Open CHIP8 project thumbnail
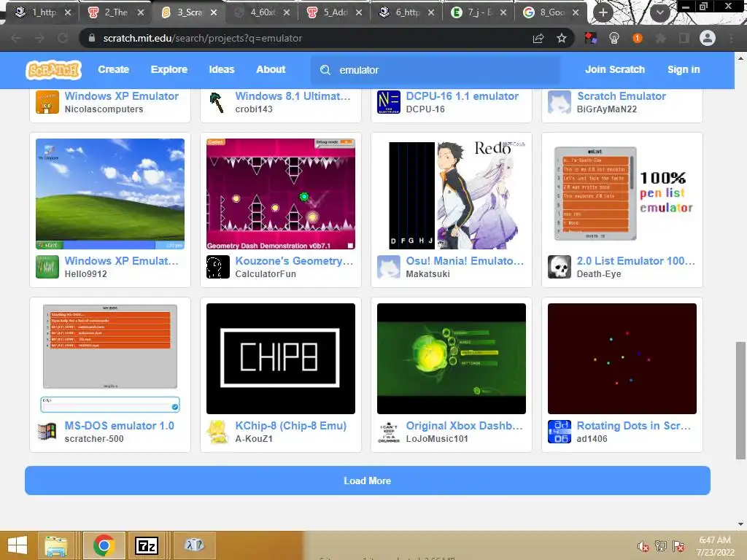Image resolution: width=747 pixels, height=560 pixels. pos(281,359)
